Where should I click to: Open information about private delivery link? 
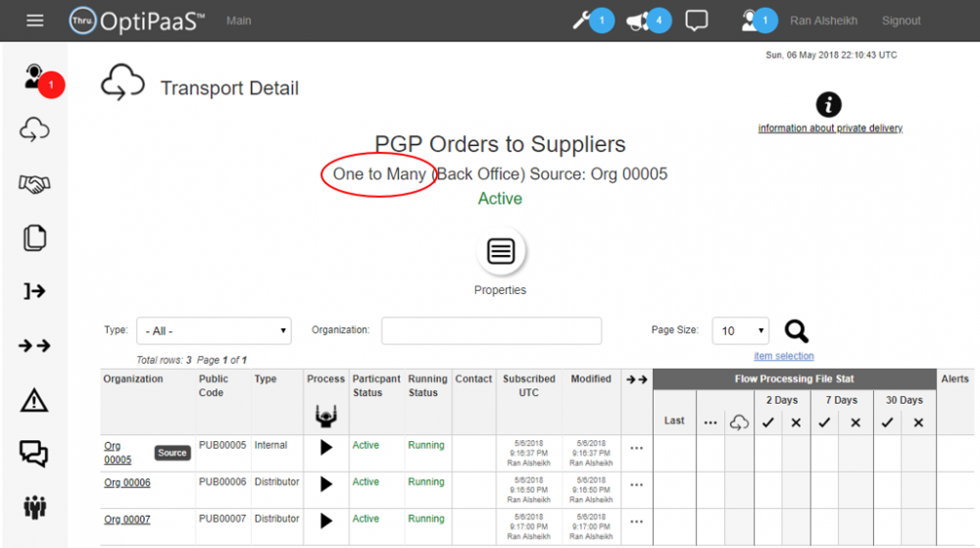click(x=830, y=128)
